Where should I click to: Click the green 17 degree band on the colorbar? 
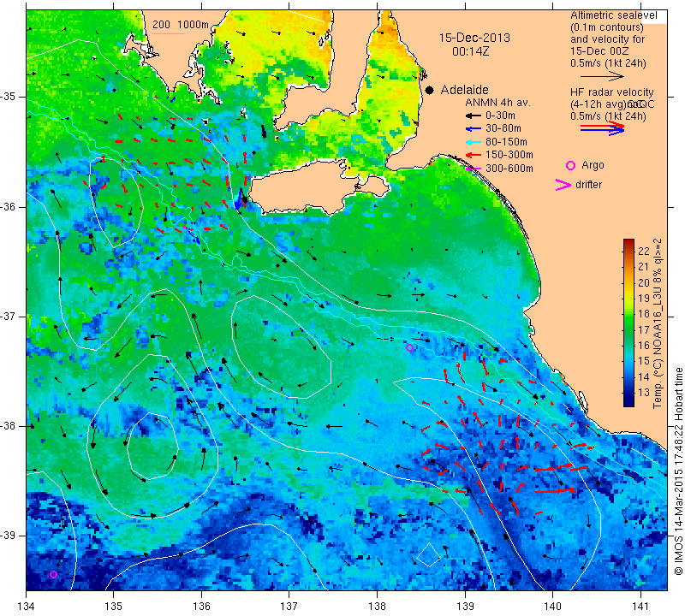pyautogui.click(x=628, y=329)
